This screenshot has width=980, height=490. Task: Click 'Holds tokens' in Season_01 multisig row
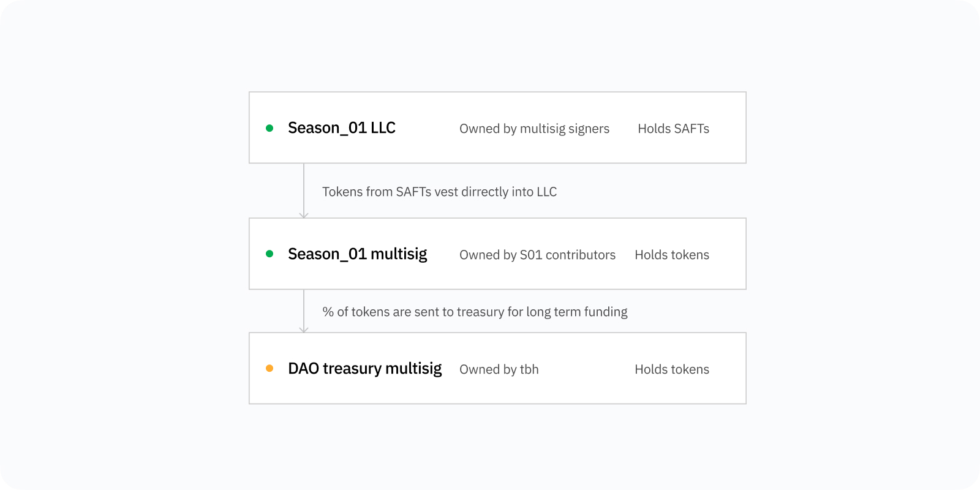pyautogui.click(x=672, y=255)
